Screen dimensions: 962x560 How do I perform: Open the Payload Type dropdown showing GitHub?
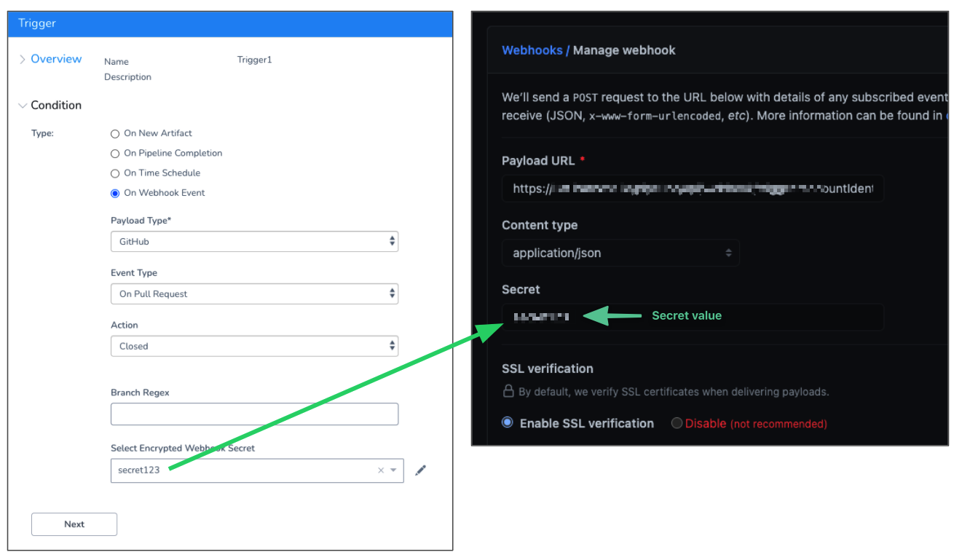click(254, 242)
